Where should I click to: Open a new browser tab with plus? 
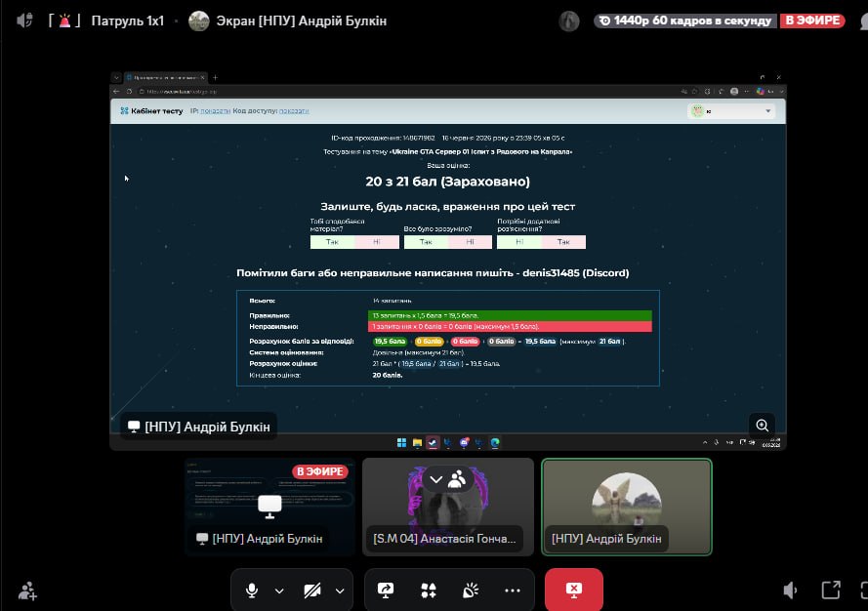coord(216,77)
